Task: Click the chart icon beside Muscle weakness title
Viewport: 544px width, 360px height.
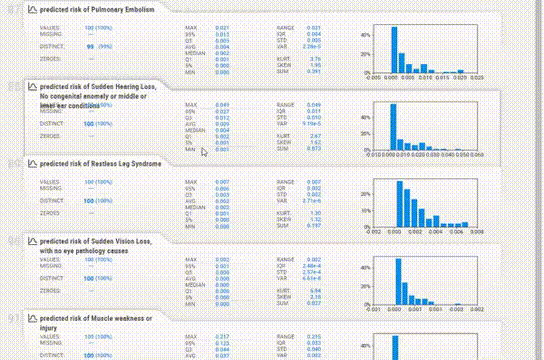Action: 32,318
